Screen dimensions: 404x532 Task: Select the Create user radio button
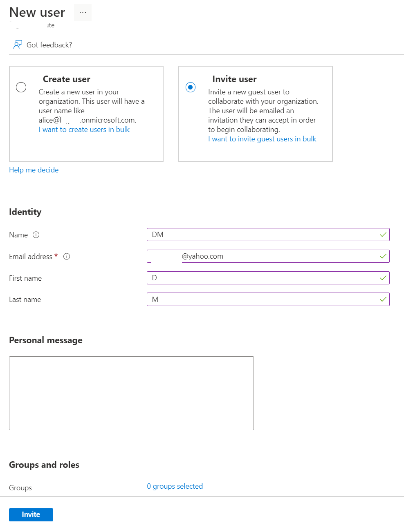[x=21, y=87]
